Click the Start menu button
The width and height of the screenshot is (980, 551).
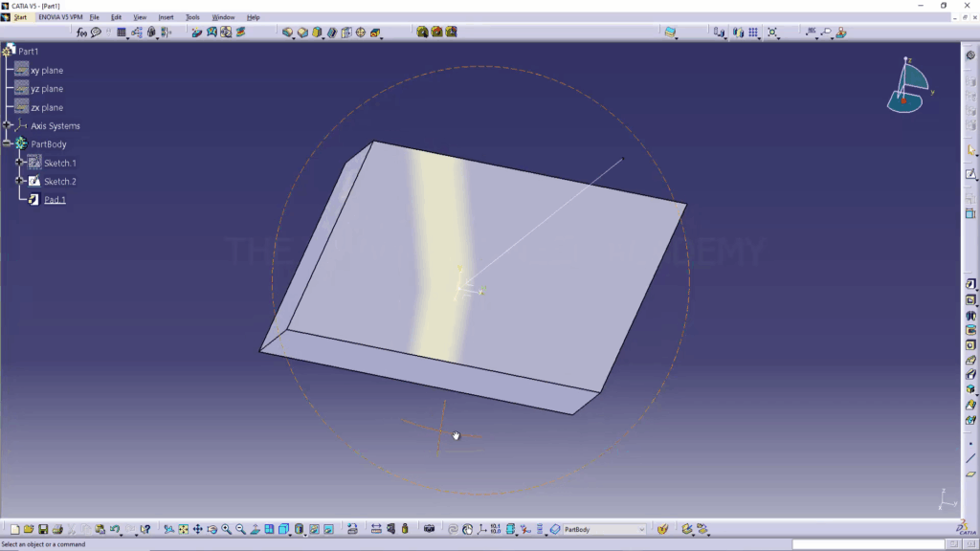coord(19,17)
